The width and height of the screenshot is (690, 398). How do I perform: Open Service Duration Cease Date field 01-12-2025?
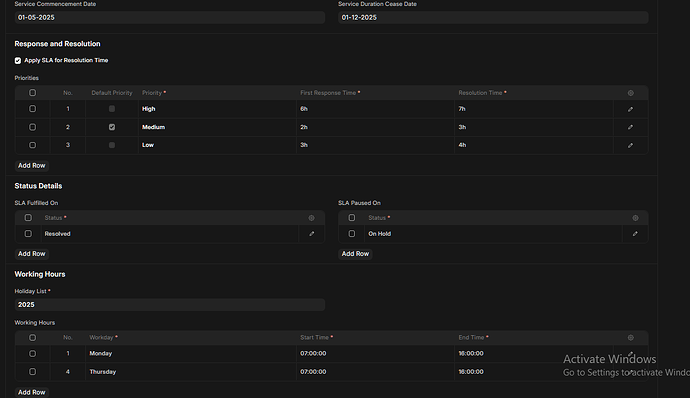coord(493,18)
